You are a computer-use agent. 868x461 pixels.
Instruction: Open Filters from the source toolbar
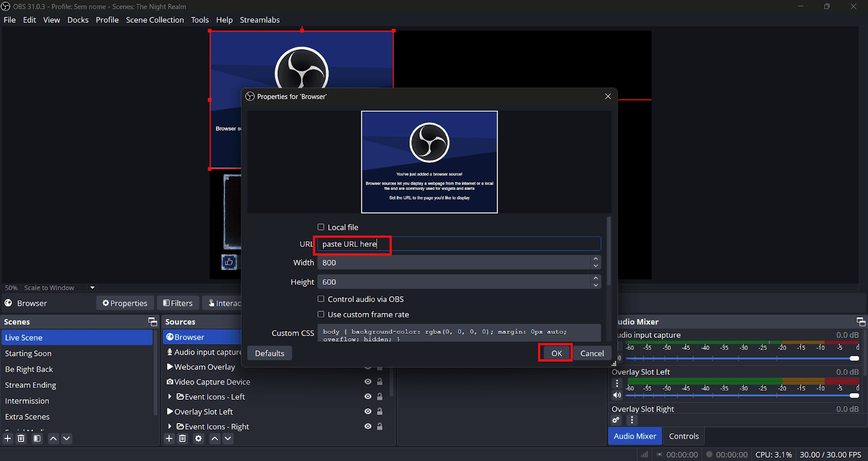click(x=178, y=303)
